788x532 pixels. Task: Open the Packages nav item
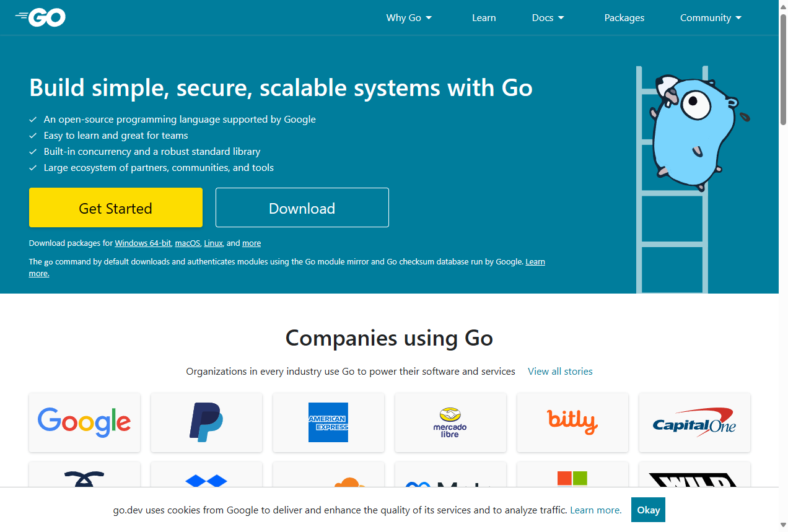tap(624, 18)
